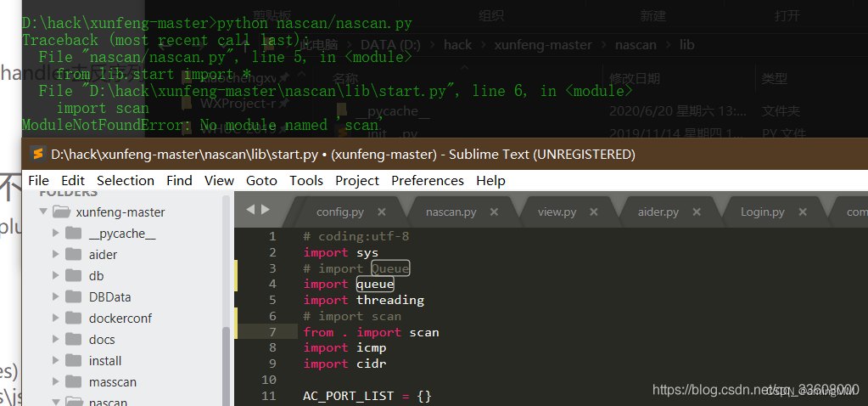Switch to the nascan.py tab

click(451, 212)
